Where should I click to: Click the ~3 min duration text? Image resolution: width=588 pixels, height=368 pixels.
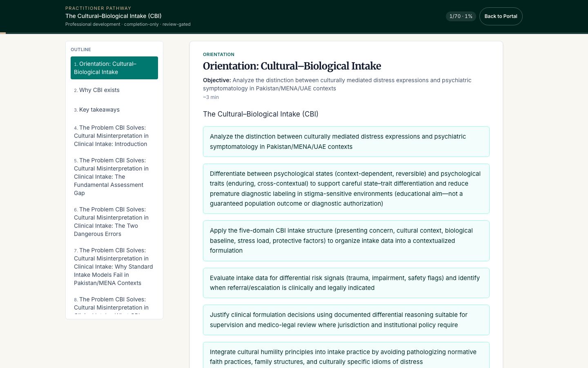pyautogui.click(x=211, y=97)
